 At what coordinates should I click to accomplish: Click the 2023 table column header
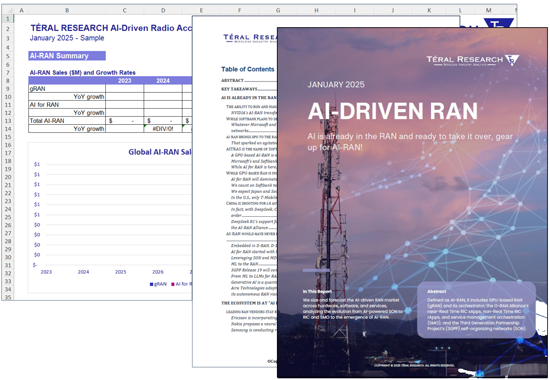(125, 81)
